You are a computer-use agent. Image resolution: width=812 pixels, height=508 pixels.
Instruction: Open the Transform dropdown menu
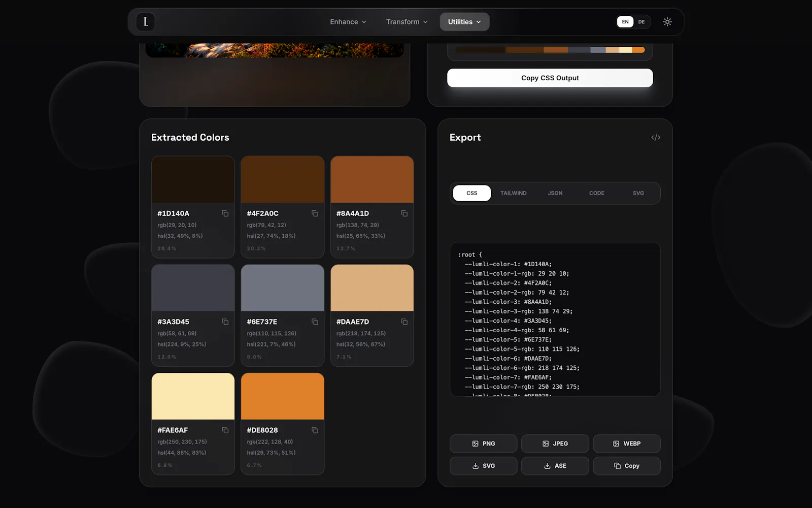(407, 22)
